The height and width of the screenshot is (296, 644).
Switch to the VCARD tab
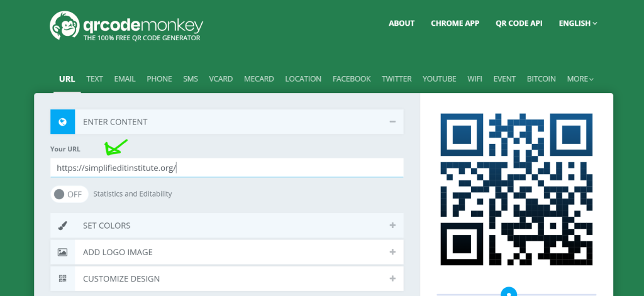point(221,79)
